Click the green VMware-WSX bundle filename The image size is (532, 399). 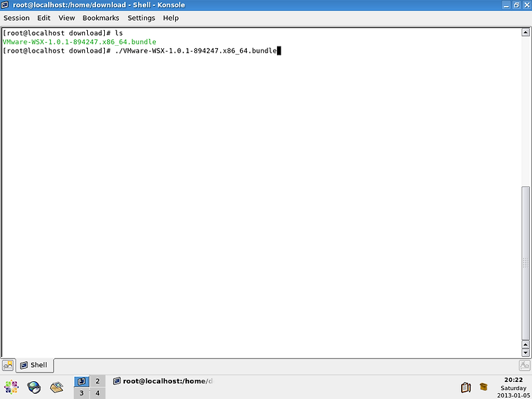(79, 42)
